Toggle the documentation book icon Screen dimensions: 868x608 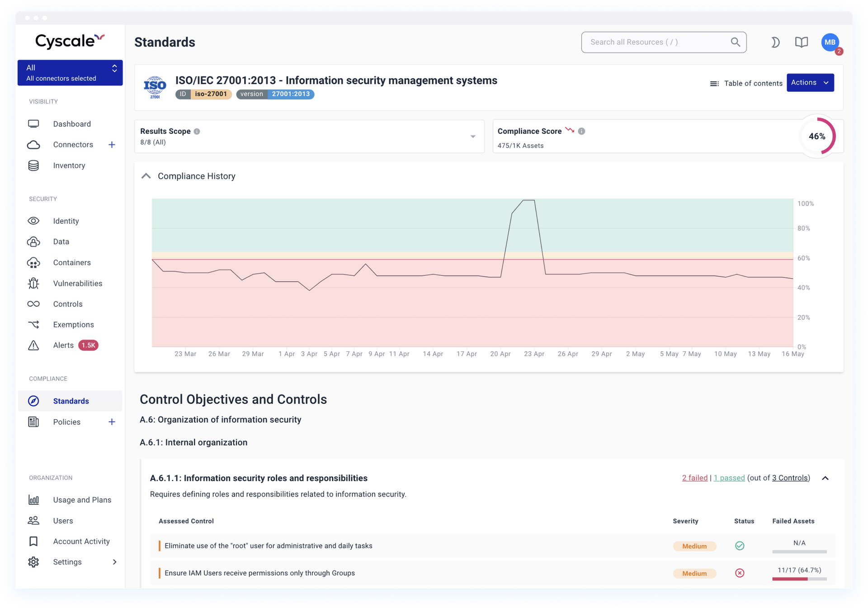(x=800, y=42)
